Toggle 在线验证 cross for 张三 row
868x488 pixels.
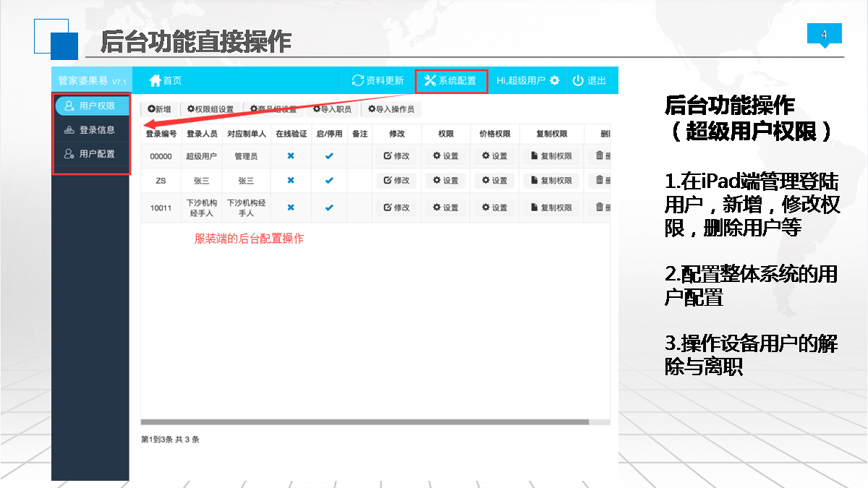291,181
